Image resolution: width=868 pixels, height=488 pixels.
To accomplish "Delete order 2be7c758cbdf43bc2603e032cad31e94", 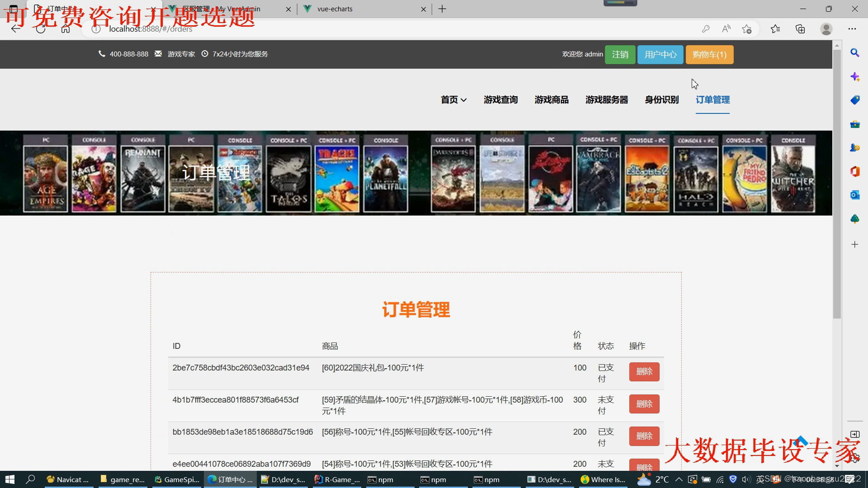I will tap(644, 371).
